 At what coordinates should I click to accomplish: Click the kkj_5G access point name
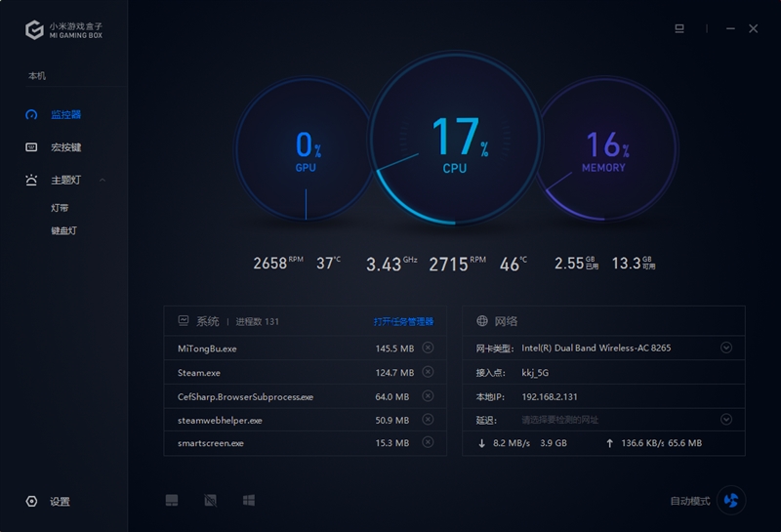[535, 373]
